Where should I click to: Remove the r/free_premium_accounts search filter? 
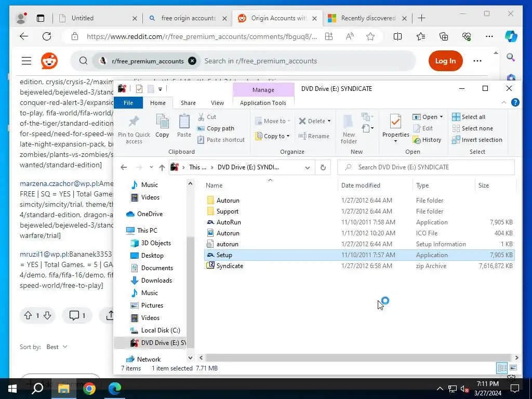[192, 61]
